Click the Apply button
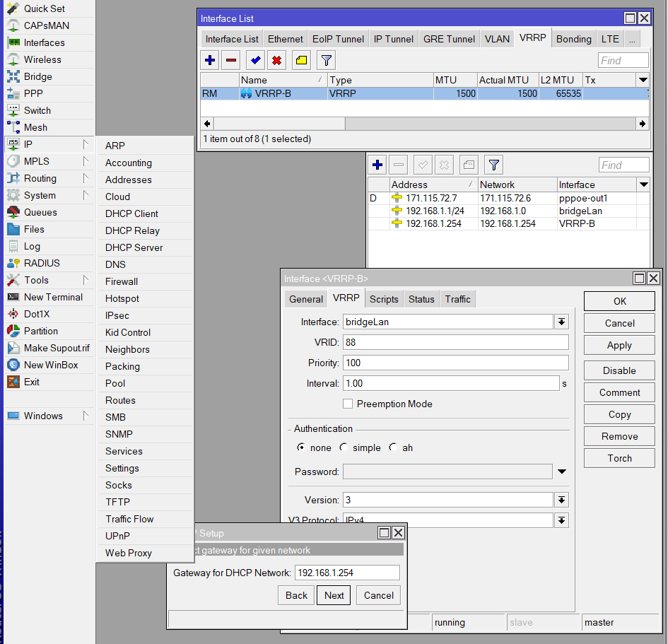Screen dimensions: 668x644 click(x=619, y=345)
